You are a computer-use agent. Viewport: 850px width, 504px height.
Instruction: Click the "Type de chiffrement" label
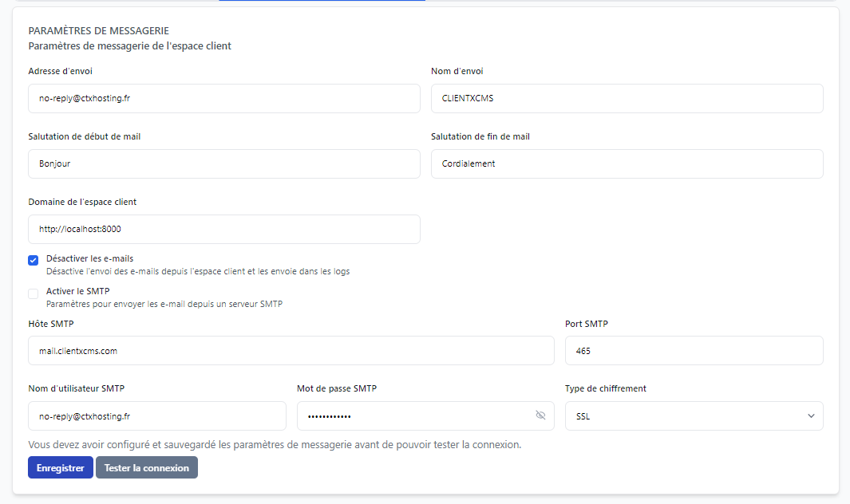605,388
